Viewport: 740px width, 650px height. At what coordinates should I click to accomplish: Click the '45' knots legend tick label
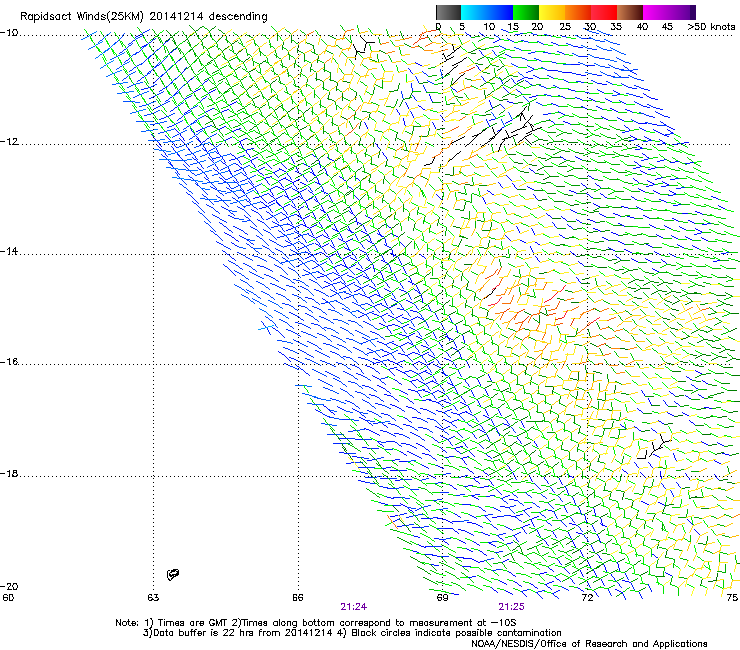(667, 27)
